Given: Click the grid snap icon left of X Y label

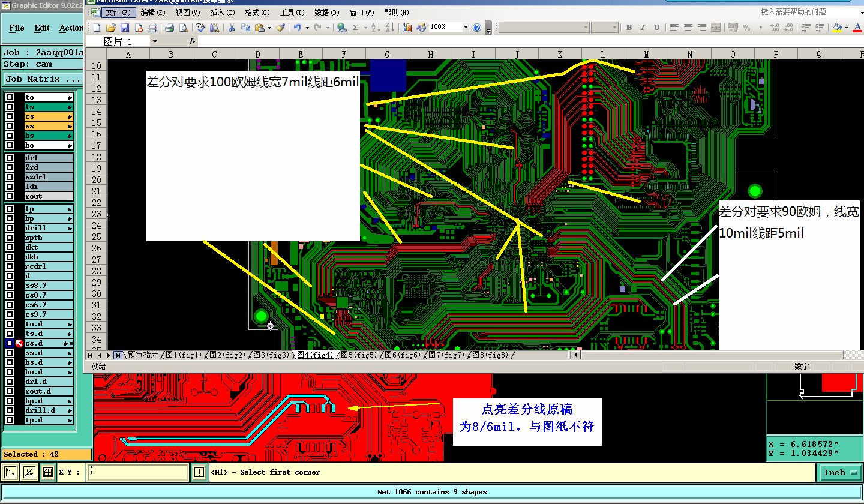Looking at the screenshot, I should (x=48, y=473).
